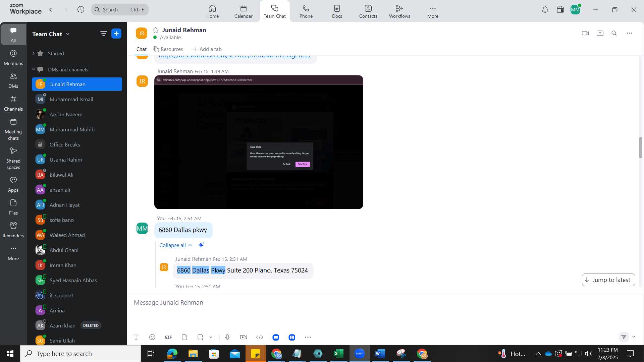The height and width of the screenshot is (362, 644).
Task: Open the screenshot options dropdown arrow
Action: coord(211,337)
